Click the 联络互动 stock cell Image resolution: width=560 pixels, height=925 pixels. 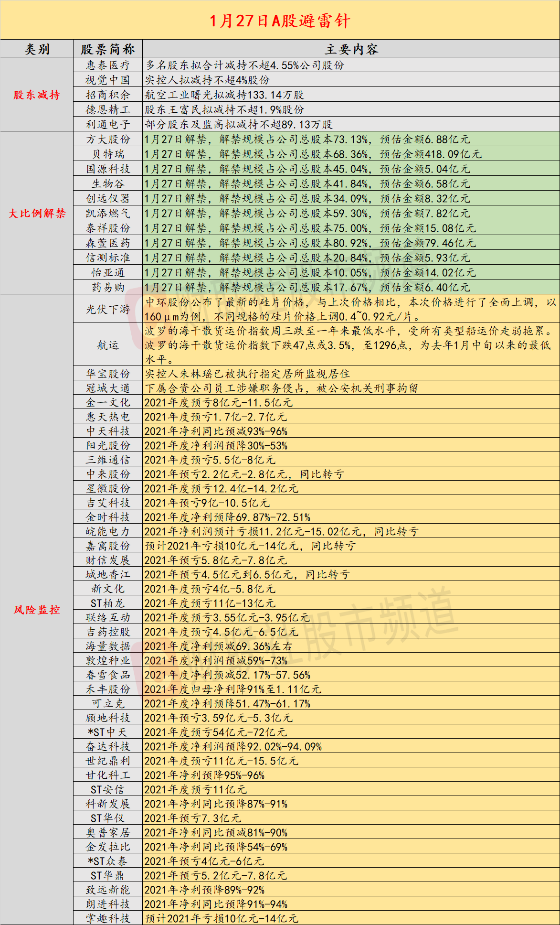[x=108, y=617]
